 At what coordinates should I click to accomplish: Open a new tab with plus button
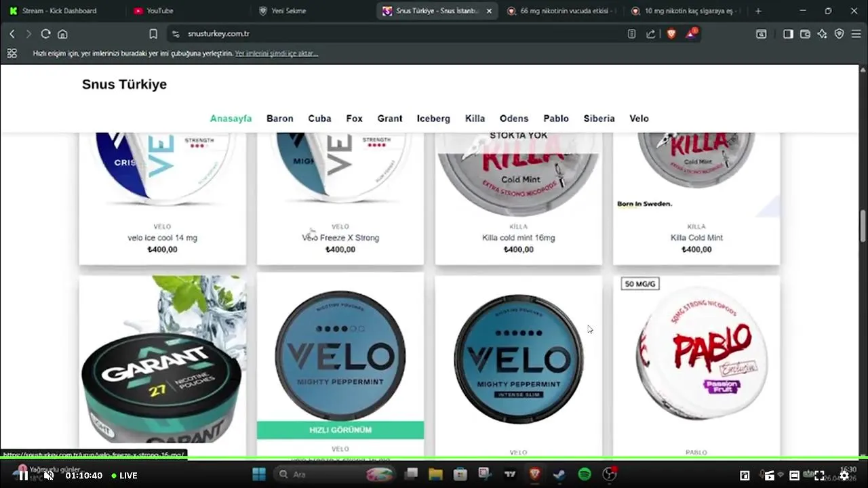pos(758,11)
